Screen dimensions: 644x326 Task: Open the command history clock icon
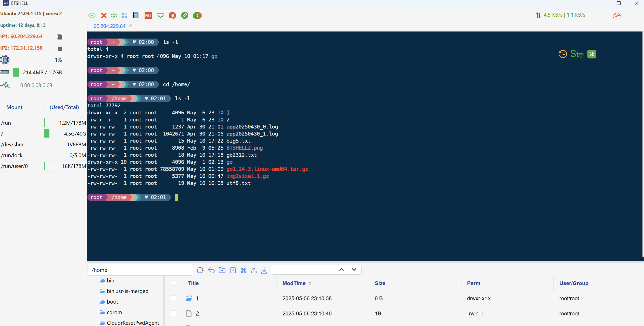click(x=563, y=54)
